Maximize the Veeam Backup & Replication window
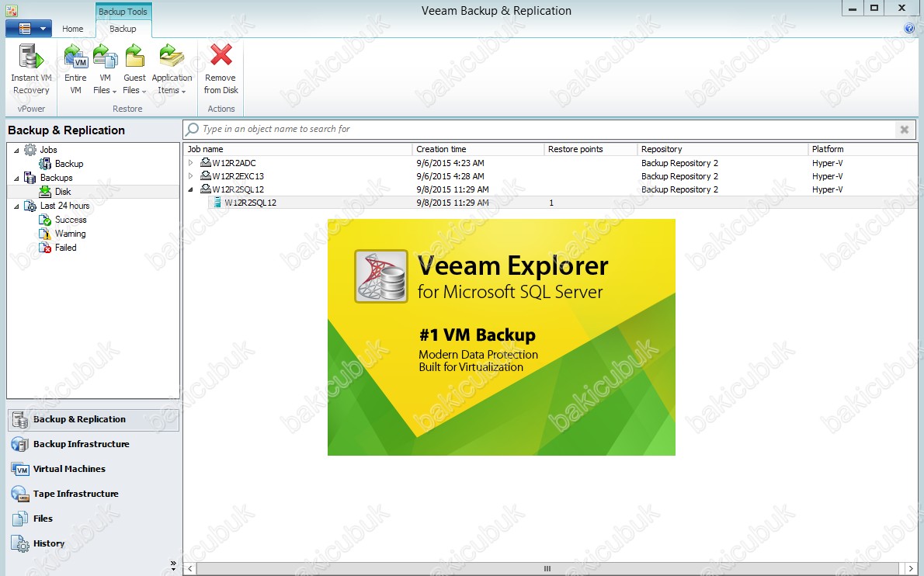Image resolution: width=924 pixels, height=576 pixels. [x=874, y=9]
